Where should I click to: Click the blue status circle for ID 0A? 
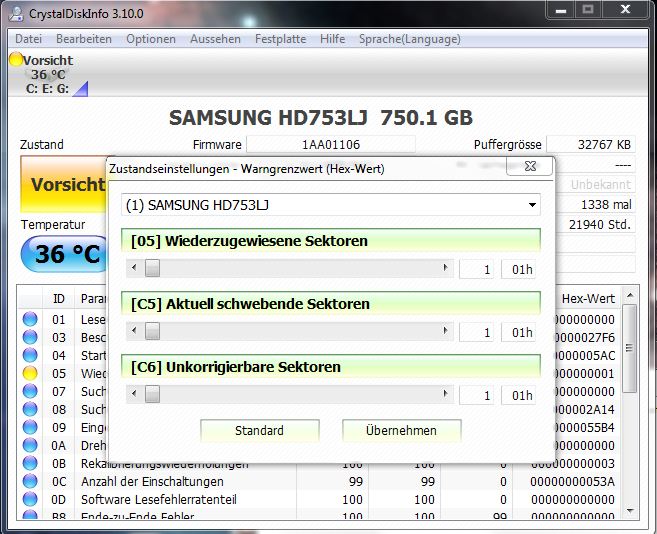(30, 446)
